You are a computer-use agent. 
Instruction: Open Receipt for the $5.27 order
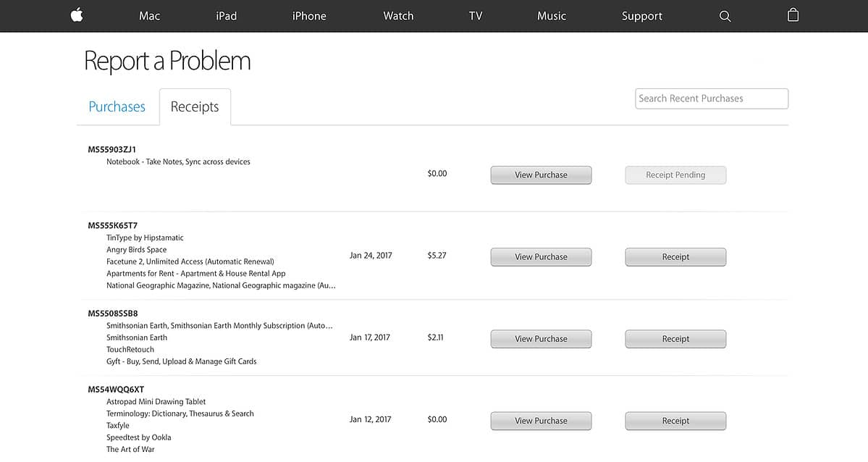click(x=675, y=257)
